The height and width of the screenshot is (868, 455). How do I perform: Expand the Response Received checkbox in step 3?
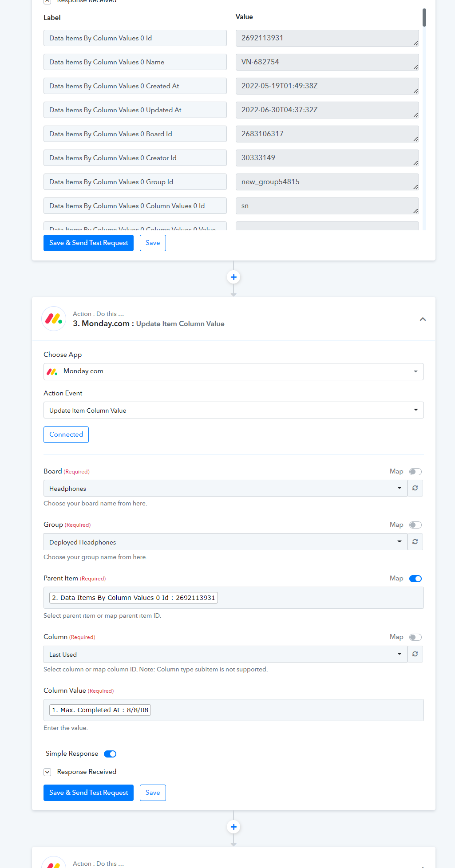pyautogui.click(x=47, y=772)
